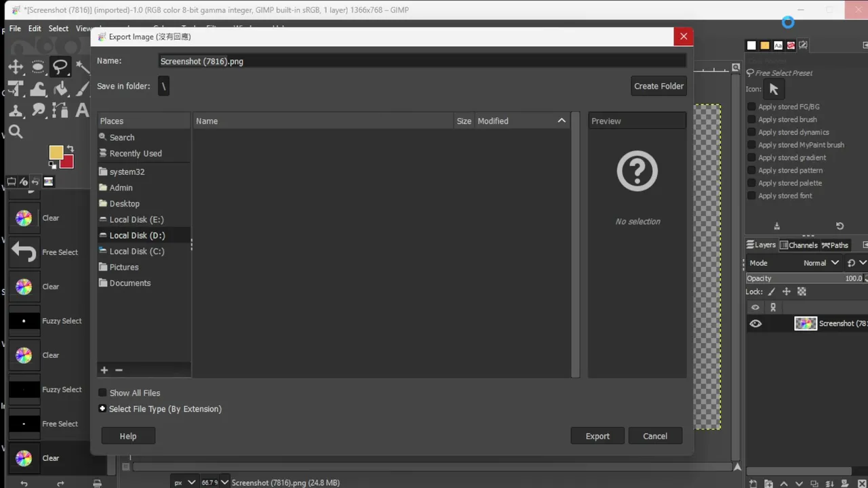The height and width of the screenshot is (488, 868).
Task: Save tool preset icon in editor
Action: coord(777,226)
